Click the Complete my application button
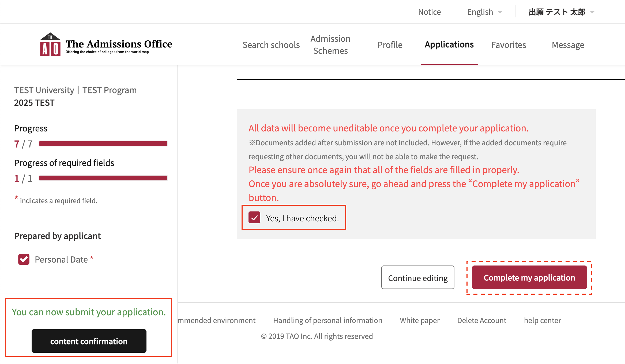The height and width of the screenshot is (364, 625). [x=529, y=278]
